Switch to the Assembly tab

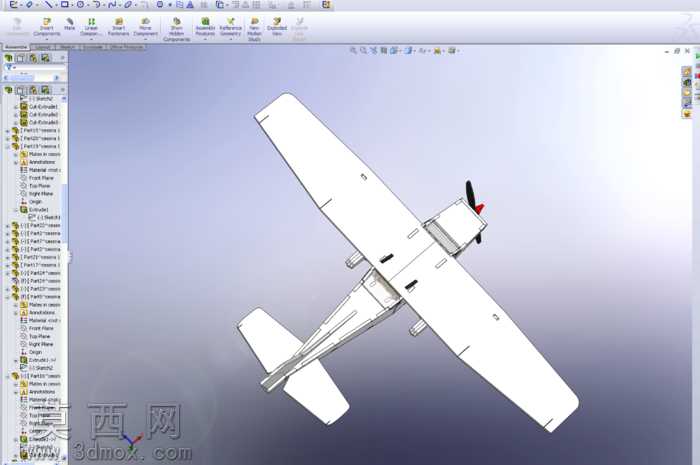coord(16,47)
